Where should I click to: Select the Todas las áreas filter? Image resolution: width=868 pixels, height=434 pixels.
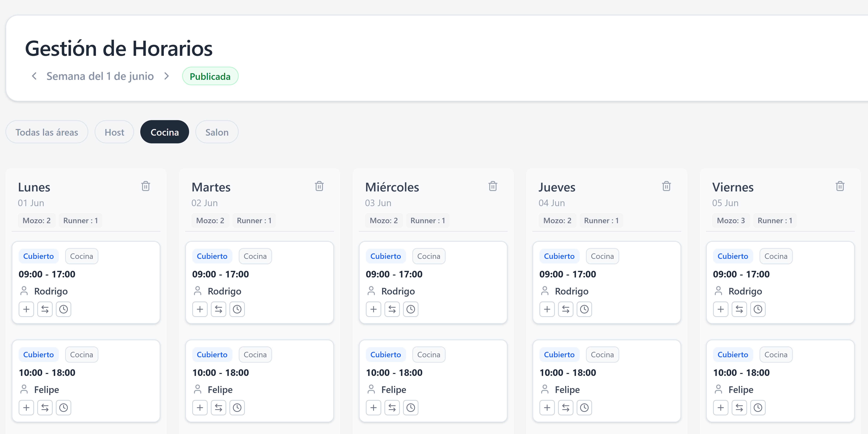47,132
